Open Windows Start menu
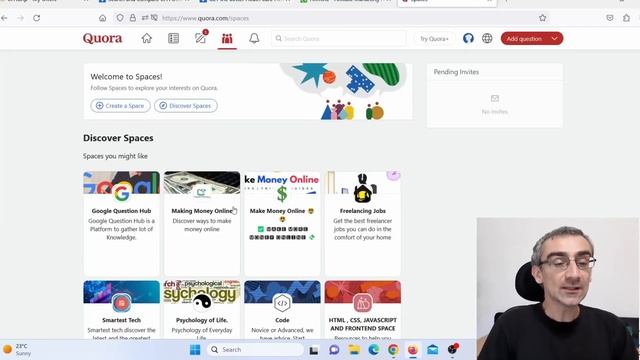Viewport: 640px width, 360px height. [195, 350]
